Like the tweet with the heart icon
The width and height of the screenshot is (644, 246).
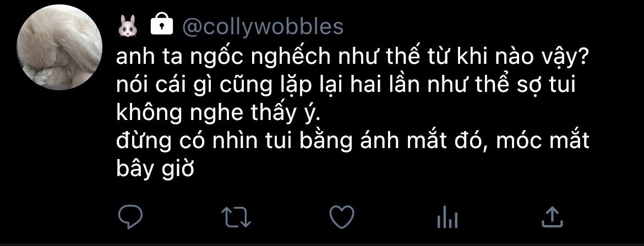342,217
